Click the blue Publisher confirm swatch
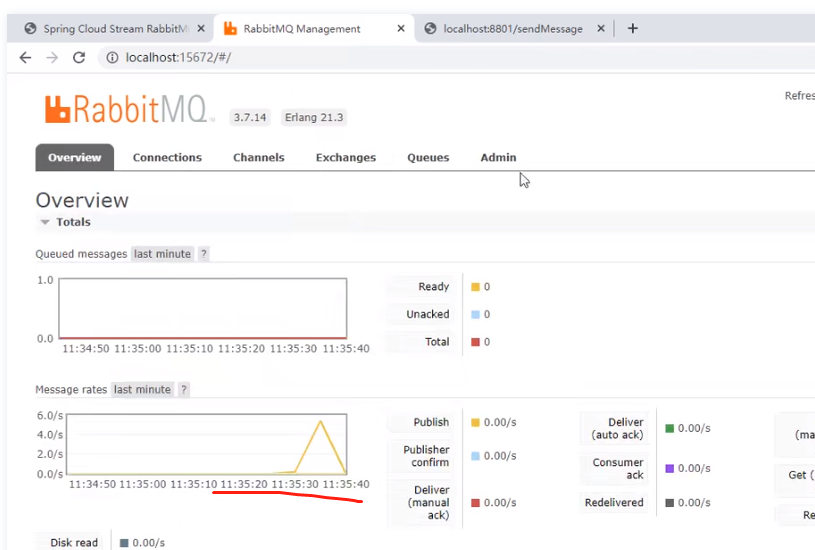Viewport: 815px width, 550px height. coord(475,456)
